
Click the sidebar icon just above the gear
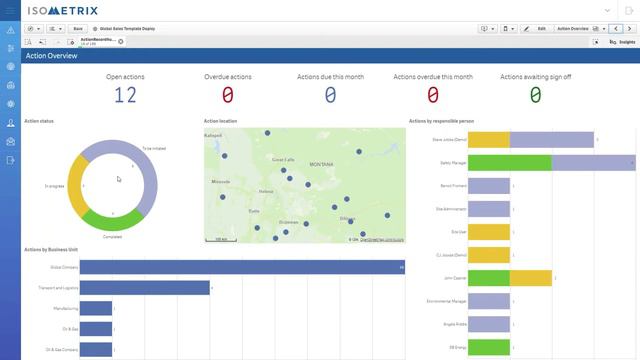coord(11,85)
